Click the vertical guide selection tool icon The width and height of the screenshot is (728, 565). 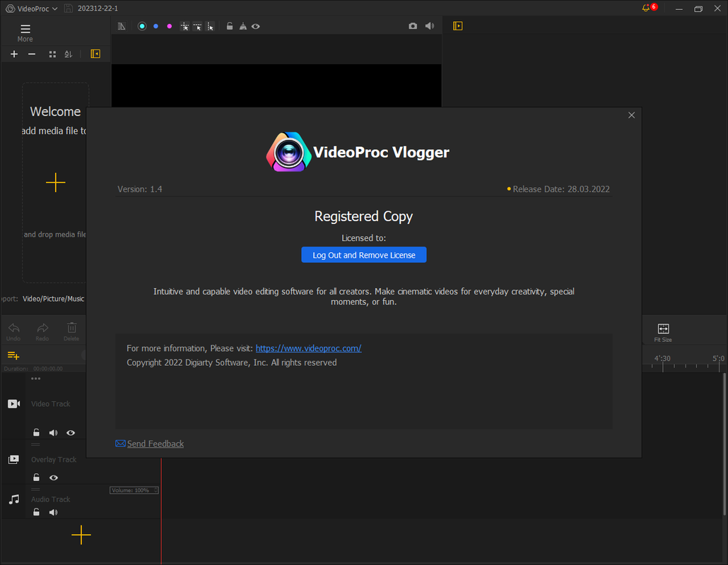(x=211, y=26)
